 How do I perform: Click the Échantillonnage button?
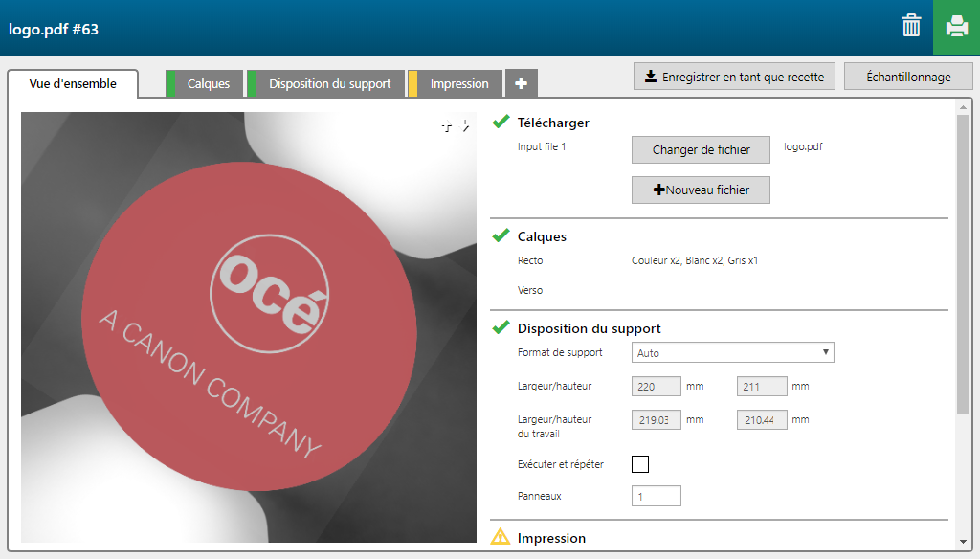pyautogui.click(x=908, y=77)
